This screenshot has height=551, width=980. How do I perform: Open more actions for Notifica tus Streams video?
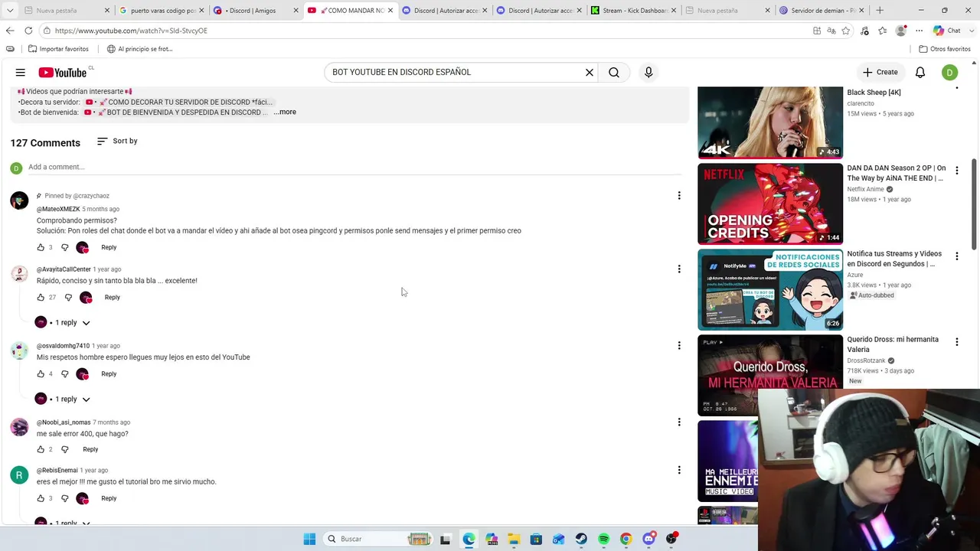point(956,256)
